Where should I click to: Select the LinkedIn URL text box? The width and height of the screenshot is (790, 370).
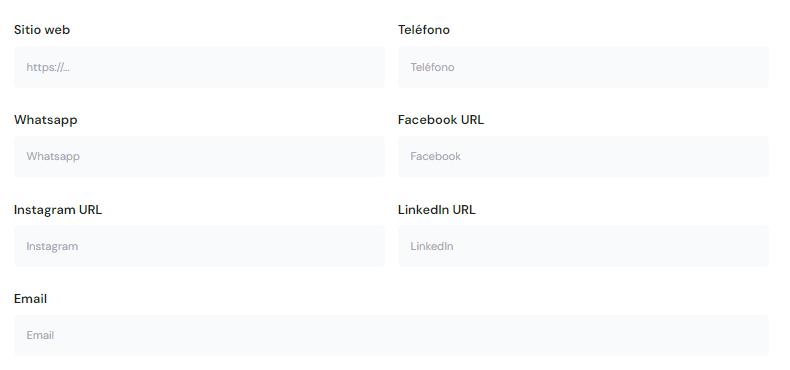(583, 246)
